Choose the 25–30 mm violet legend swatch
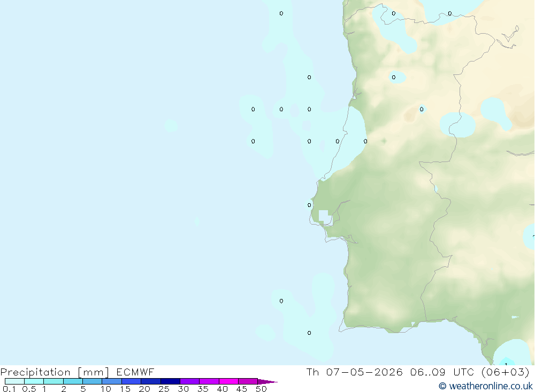The image size is (535, 392). coord(170,381)
